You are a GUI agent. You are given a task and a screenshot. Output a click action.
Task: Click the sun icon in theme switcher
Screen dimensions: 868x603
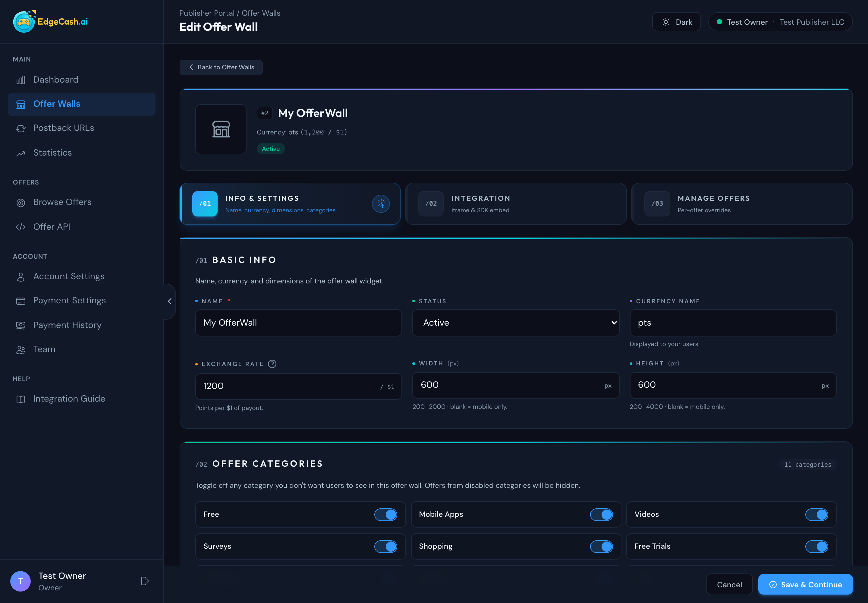point(665,22)
